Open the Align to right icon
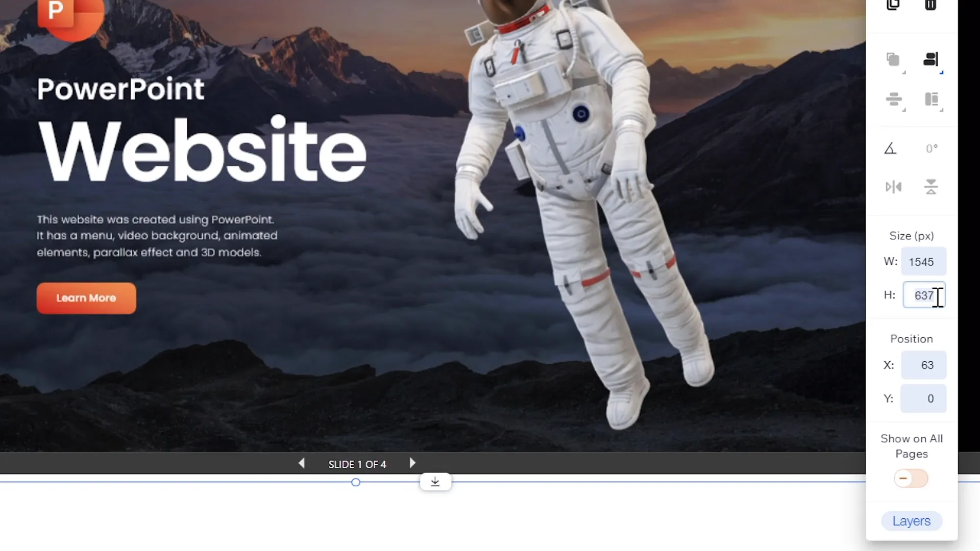This screenshot has height=551, width=980. pyautogui.click(x=931, y=60)
